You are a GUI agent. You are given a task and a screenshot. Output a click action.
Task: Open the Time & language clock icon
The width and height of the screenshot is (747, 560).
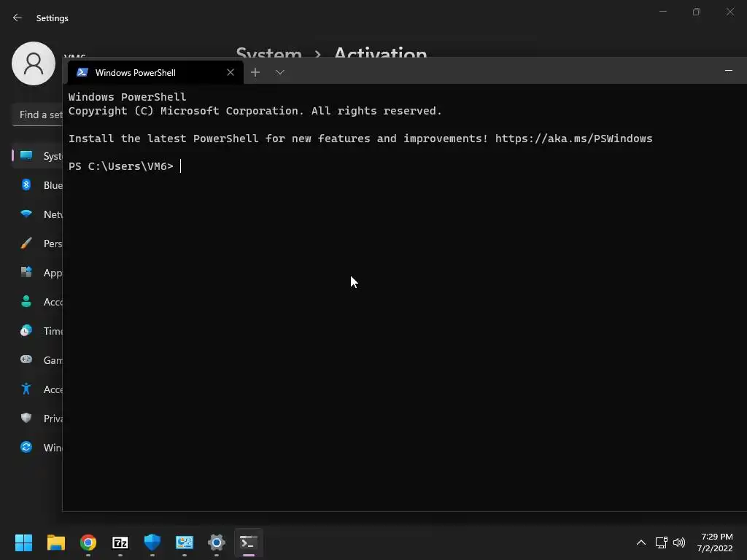(26, 330)
